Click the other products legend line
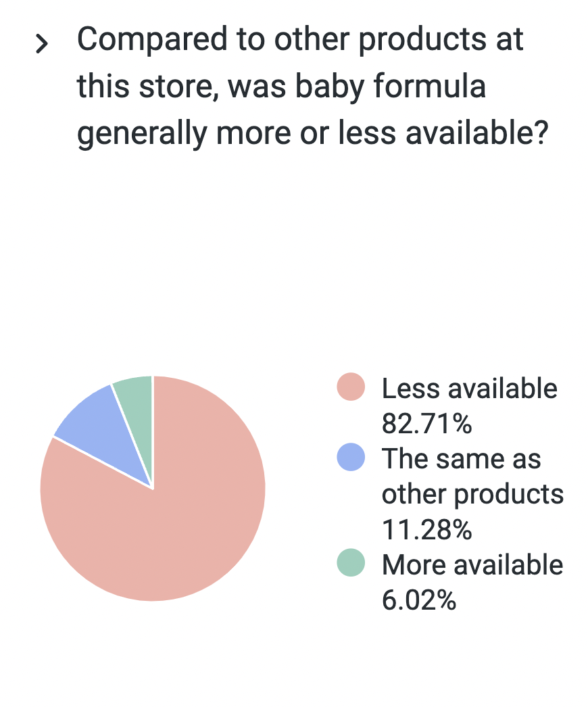The image size is (588, 707). coord(472,495)
